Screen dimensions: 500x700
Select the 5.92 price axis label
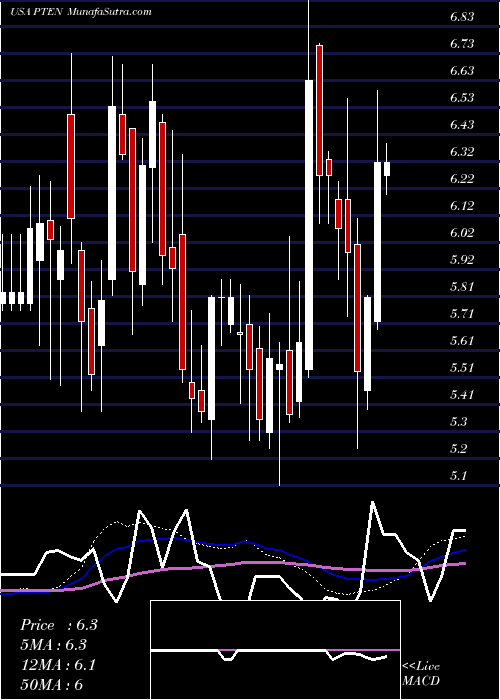coord(462,260)
